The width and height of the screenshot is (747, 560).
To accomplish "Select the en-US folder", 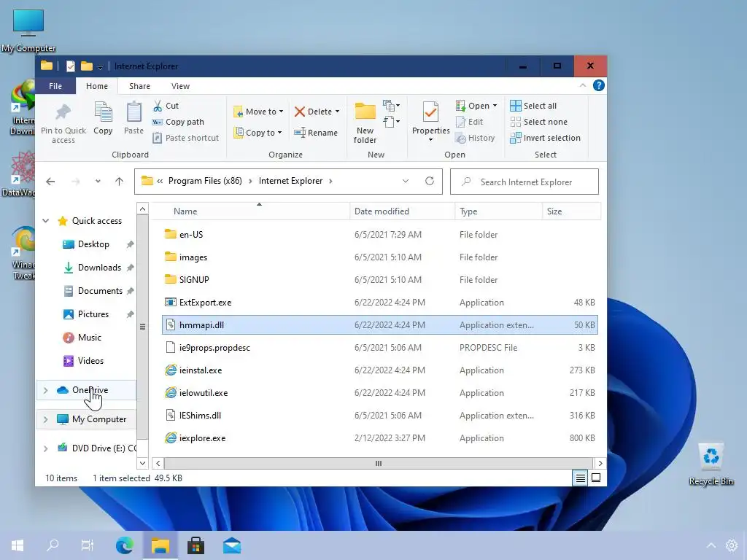I will (379, 235).
